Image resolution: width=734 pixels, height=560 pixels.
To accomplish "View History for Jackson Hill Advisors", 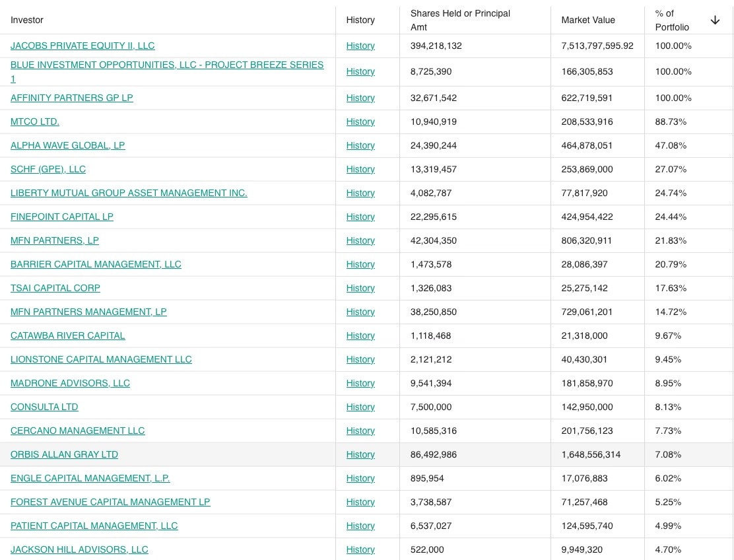I will tap(360, 549).
